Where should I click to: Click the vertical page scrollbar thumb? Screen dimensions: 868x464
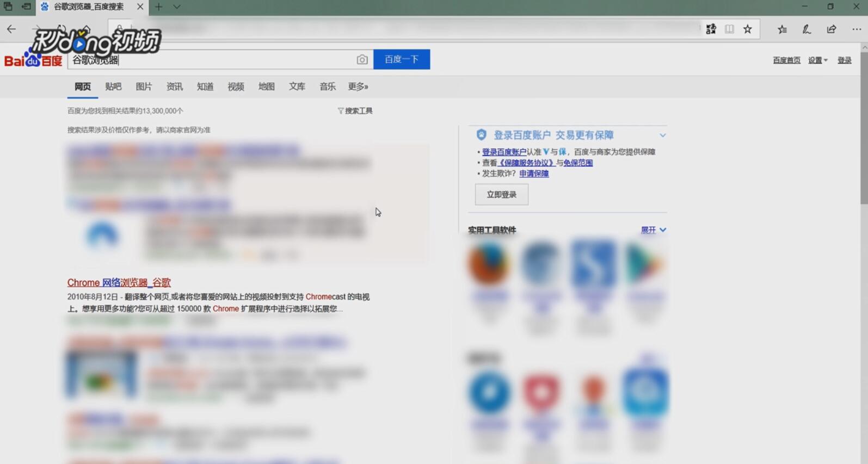point(864,128)
